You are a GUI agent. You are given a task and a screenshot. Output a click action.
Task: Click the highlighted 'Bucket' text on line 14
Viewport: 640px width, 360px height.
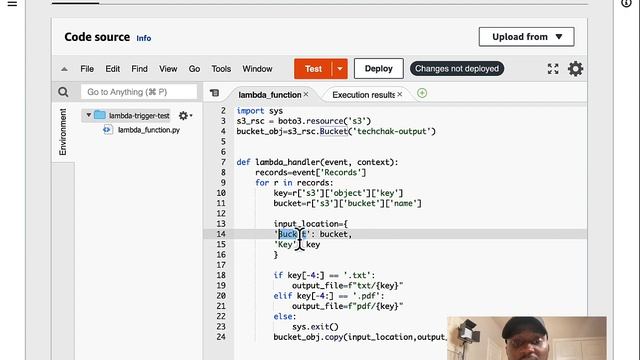(292, 234)
